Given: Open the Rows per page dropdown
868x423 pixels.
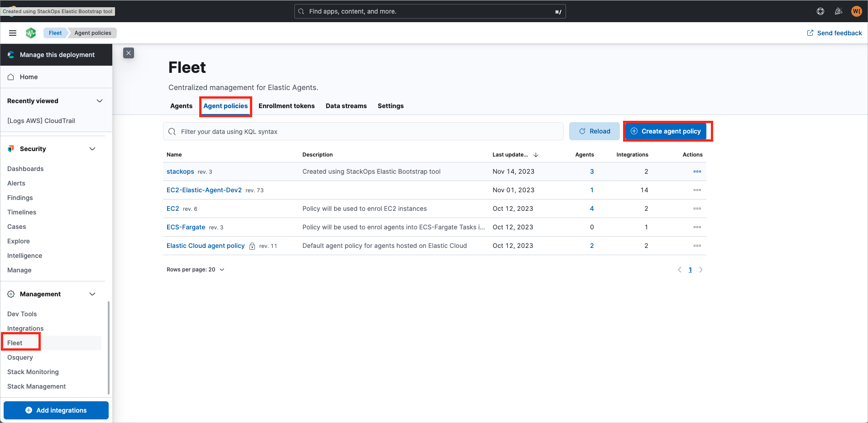Looking at the screenshot, I should [x=195, y=269].
